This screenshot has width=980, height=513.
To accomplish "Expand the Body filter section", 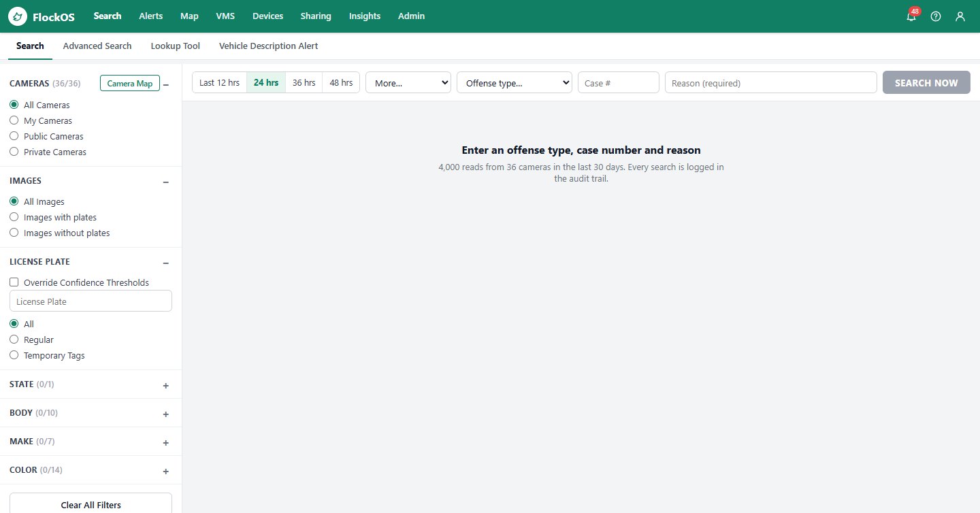I will click(x=166, y=414).
